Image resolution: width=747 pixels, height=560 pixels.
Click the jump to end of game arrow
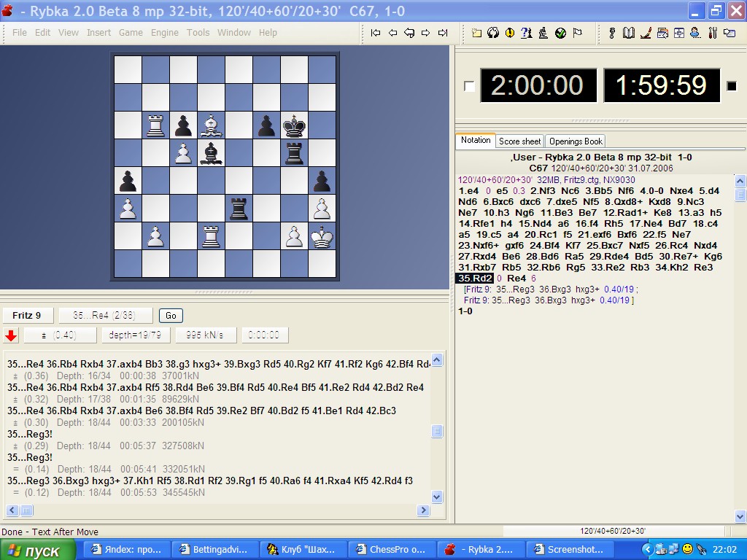443,33
